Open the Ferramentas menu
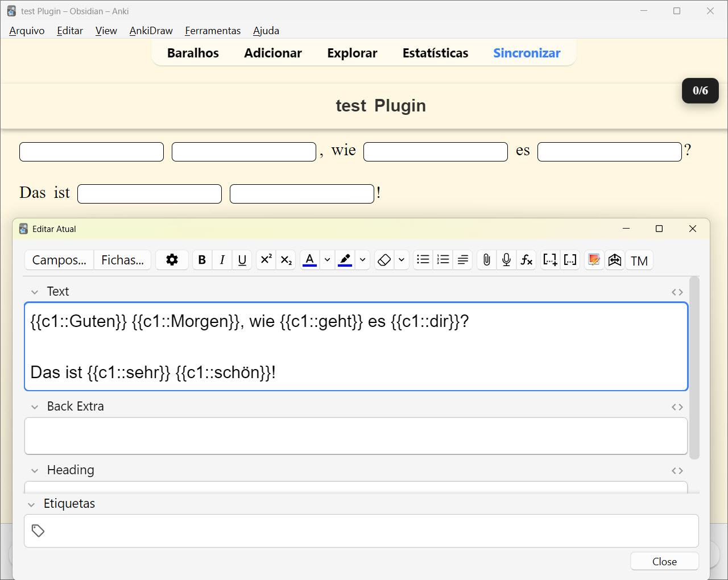The width and height of the screenshot is (728, 580). point(213,31)
